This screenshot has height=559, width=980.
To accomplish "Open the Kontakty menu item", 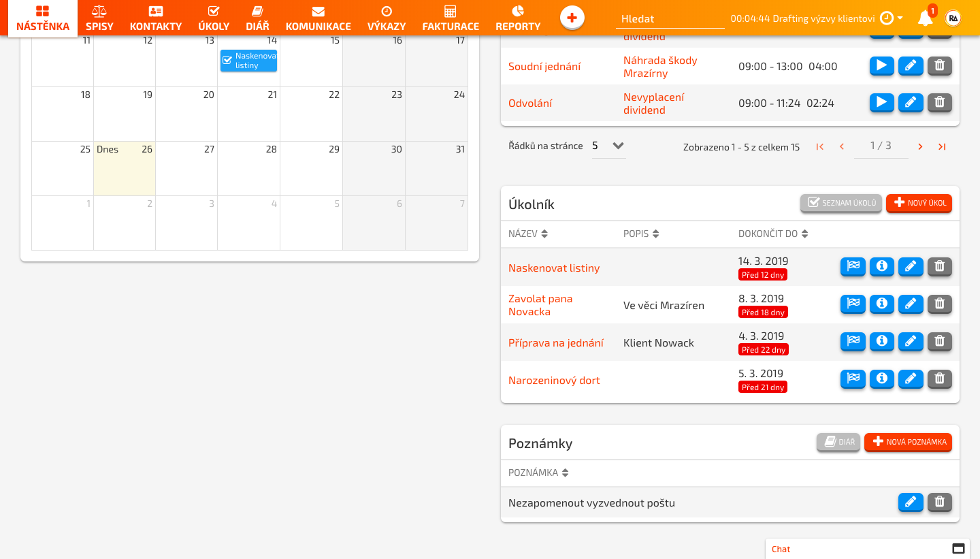I will coord(156,18).
